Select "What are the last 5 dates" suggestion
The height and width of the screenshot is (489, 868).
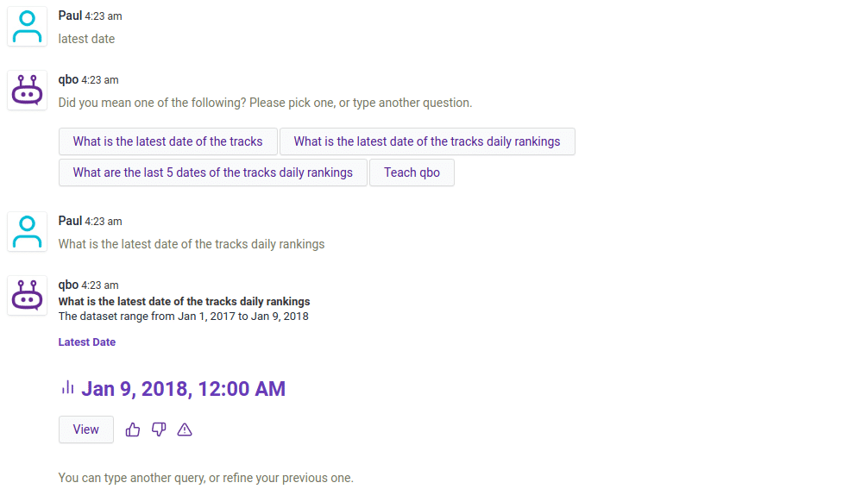click(x=213, y=172)
